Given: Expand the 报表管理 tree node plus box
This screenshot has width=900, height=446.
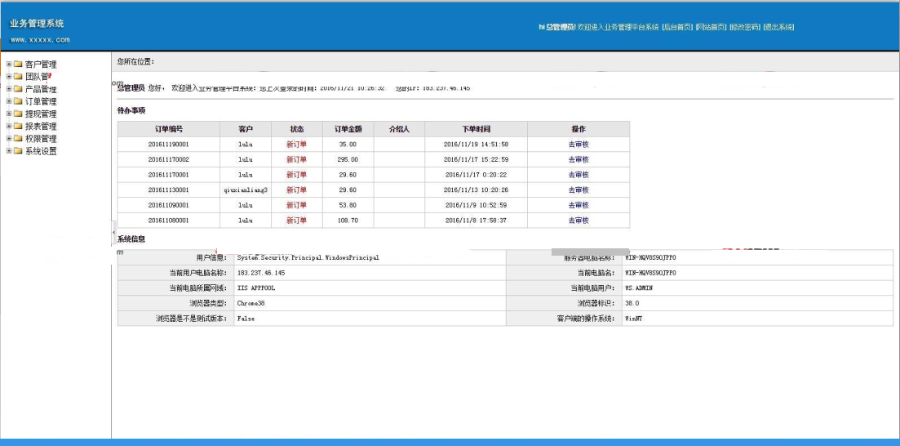Looking at the screenshot, I should [9, 126].
